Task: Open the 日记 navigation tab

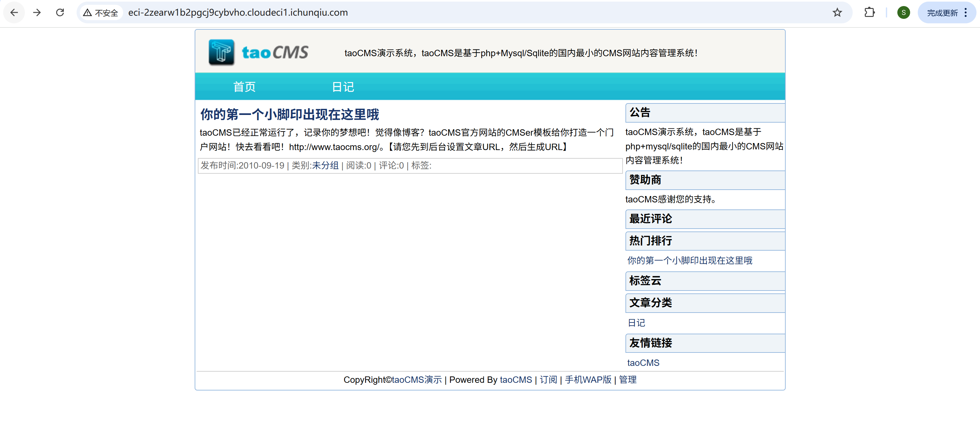Action: [x=343, y=87]
